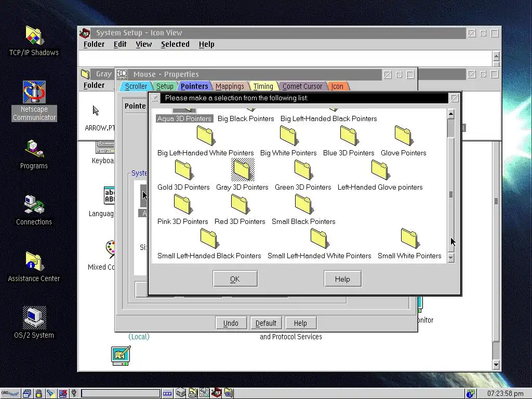Open the Mouse Properties title bar icon

tap(122, 74)
